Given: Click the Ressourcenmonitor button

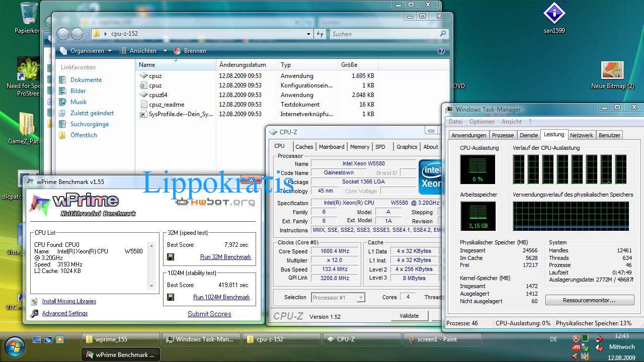Looking at the screenshot, I should click(x=589, y=300).
